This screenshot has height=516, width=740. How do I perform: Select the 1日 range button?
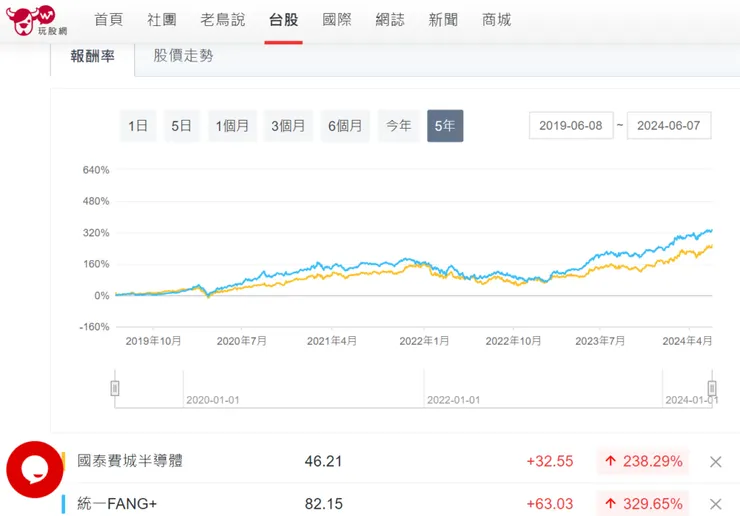point(138,126)
